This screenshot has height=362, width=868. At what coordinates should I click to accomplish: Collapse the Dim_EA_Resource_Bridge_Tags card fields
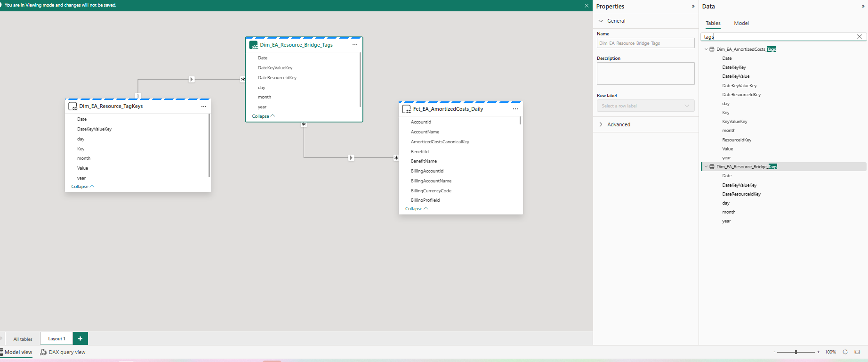(x=263, y=116)
